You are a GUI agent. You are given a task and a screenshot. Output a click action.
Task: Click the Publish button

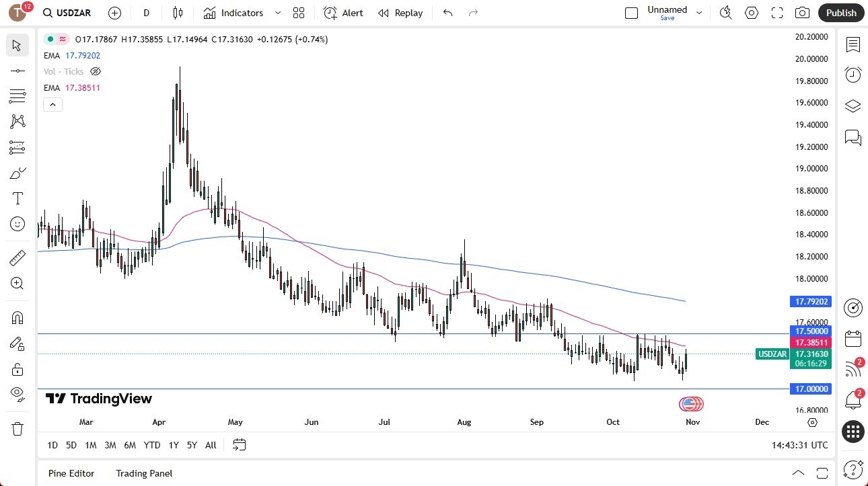tap(840, 12)
